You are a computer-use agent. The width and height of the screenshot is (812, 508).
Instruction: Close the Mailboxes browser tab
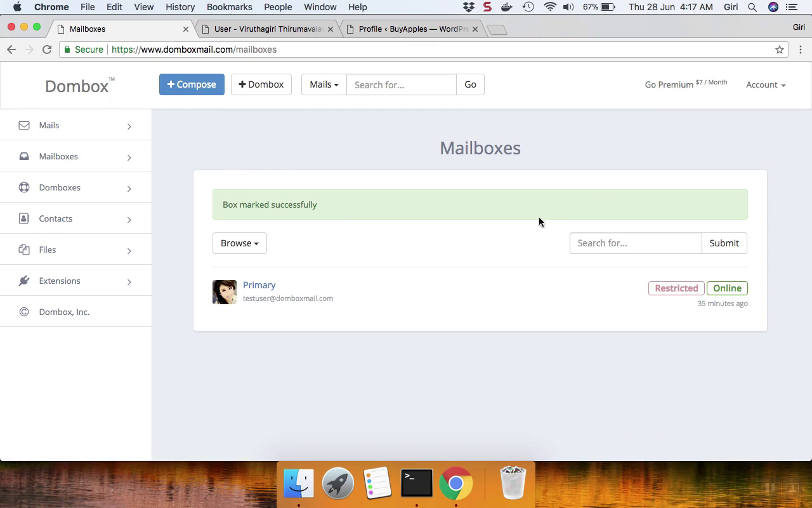pyautogui.click(x=186, y=29)
